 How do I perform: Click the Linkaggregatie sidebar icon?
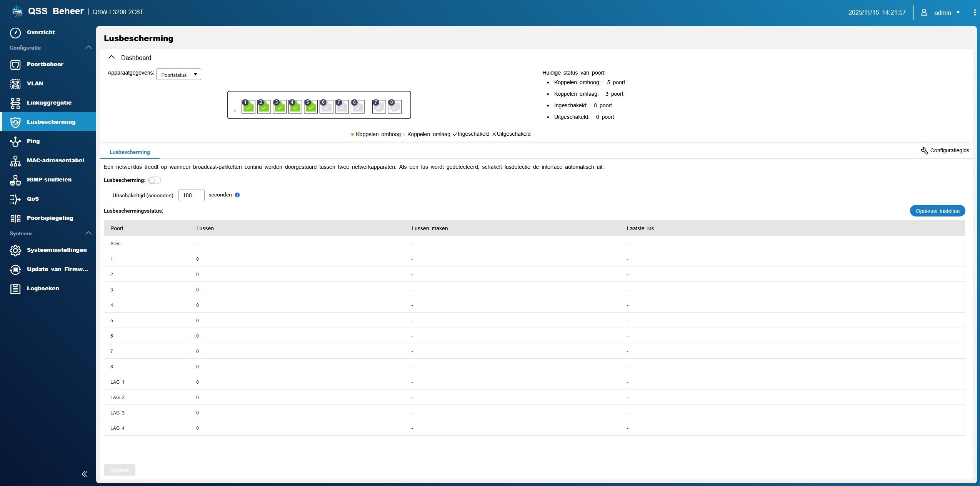click(x=15, y=103)
